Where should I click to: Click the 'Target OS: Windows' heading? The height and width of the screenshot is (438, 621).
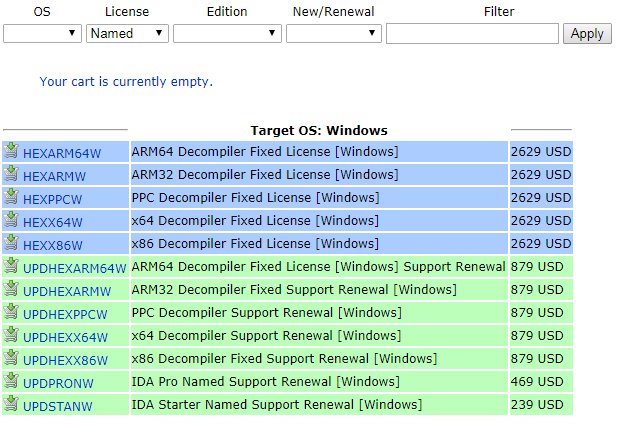319,130
